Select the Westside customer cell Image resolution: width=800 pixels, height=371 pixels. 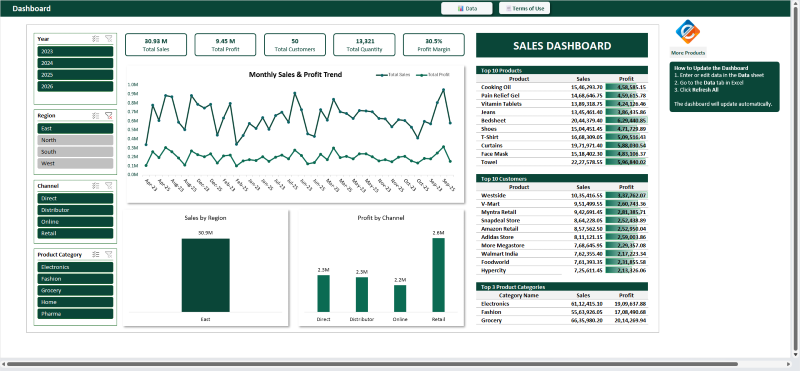tap(519, 195)
